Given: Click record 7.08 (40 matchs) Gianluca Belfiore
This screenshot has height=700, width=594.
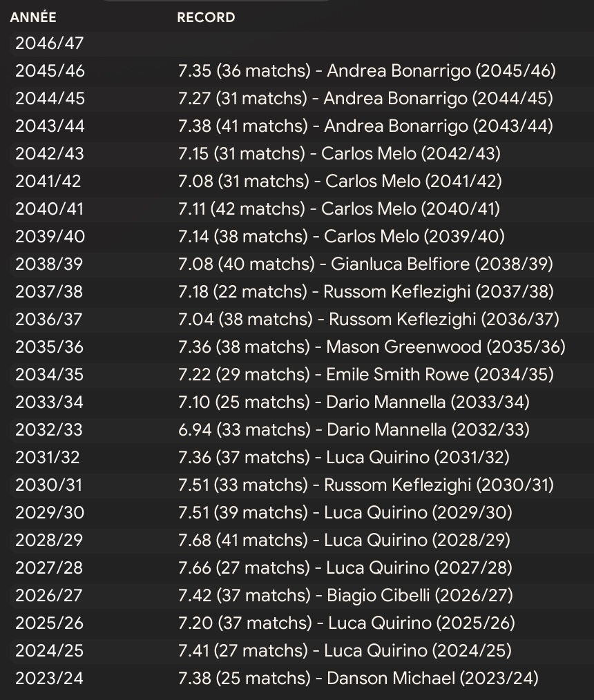Looking at the screenshot, I should pyautogui.click(x=366, y=264).
